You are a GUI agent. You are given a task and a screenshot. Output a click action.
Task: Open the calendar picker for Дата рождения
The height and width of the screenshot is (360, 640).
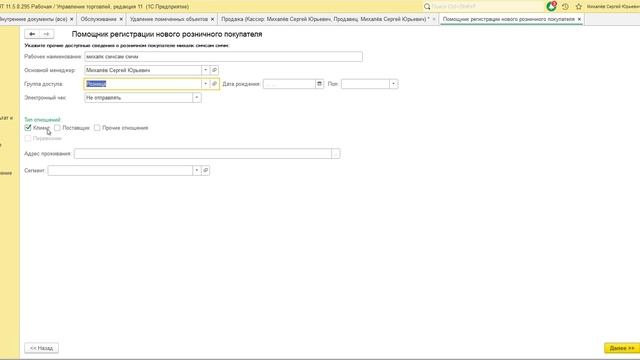pos(319,84)
